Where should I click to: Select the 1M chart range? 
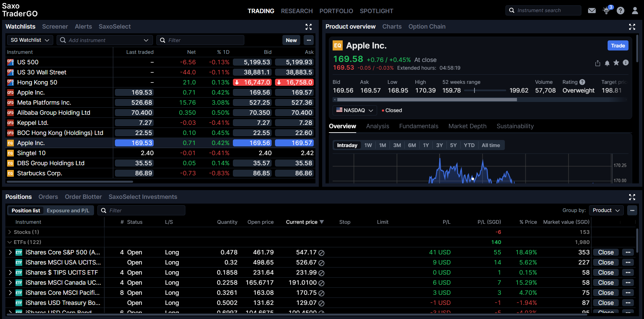pyautogui.click(x=382, y=145)
